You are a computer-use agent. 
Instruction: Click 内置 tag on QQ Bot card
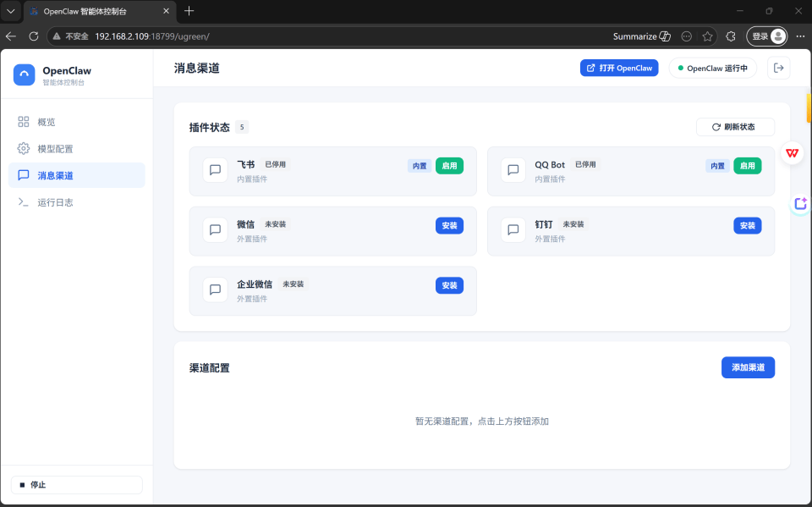click(x=717, y=166)
